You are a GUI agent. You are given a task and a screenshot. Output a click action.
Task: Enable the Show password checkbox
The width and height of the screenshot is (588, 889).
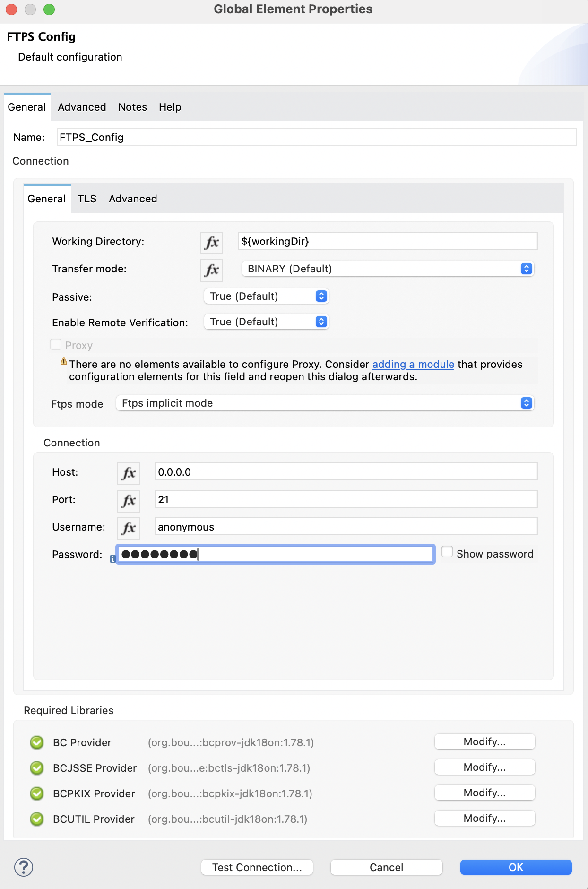[x=447, y=552]
